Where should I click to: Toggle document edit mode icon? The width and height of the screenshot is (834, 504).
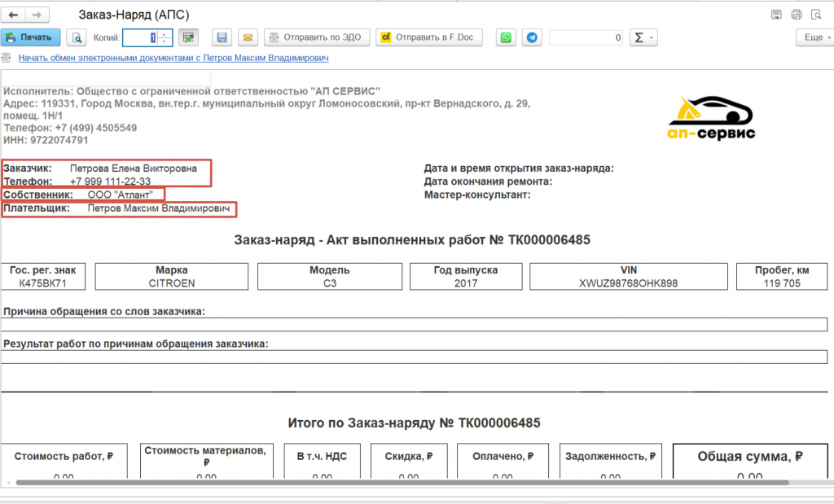(189, 37)
